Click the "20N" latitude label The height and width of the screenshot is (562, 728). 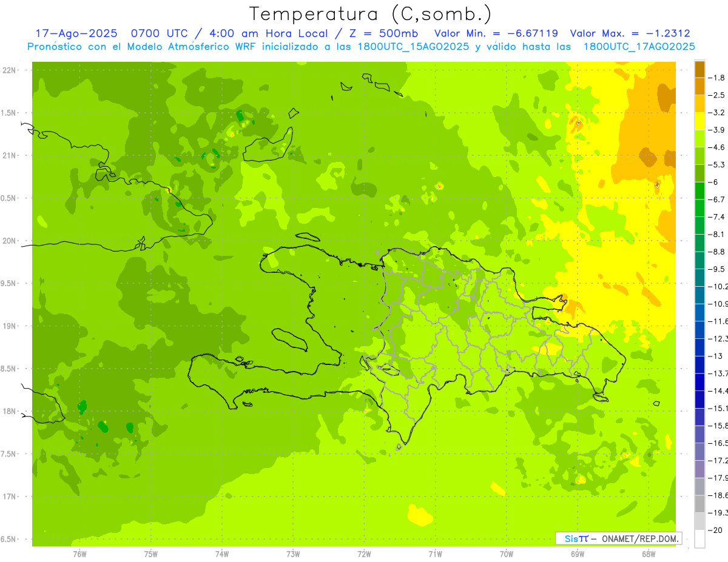pyautogui.click(x=9, y=241)
